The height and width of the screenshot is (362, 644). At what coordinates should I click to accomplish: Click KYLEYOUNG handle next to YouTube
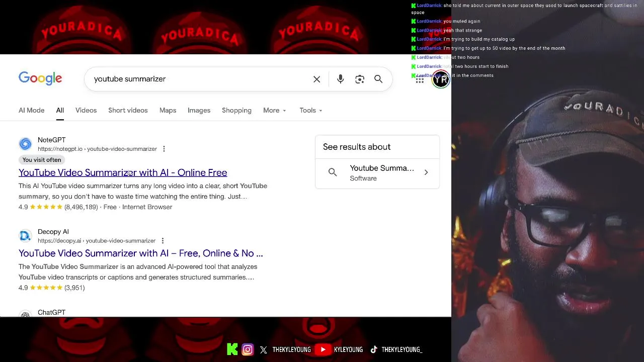[x=348, y=349]
